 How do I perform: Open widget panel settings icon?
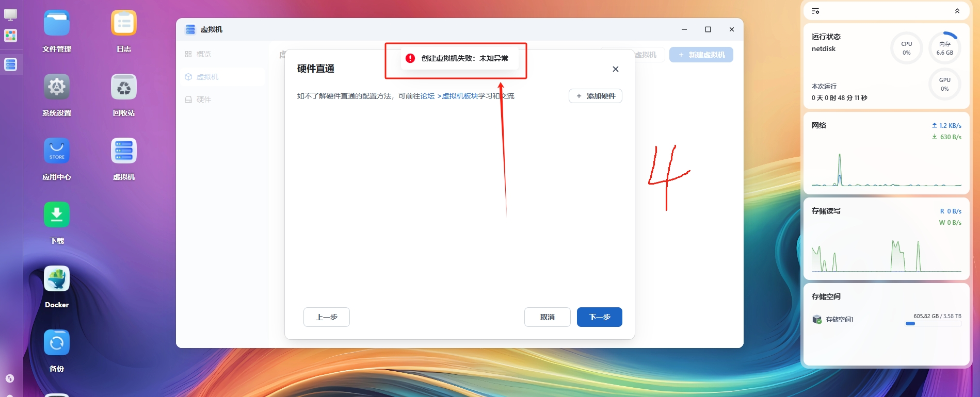tap(815, 11)
